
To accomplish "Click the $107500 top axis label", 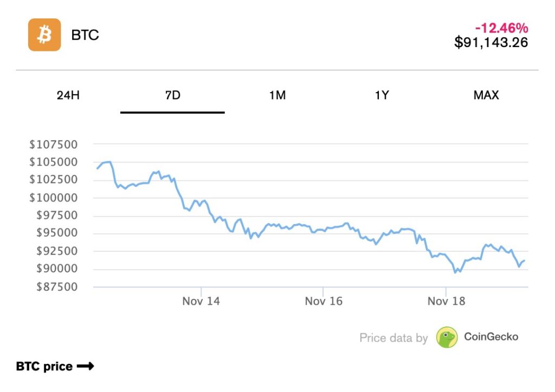I will click(53, 145).
